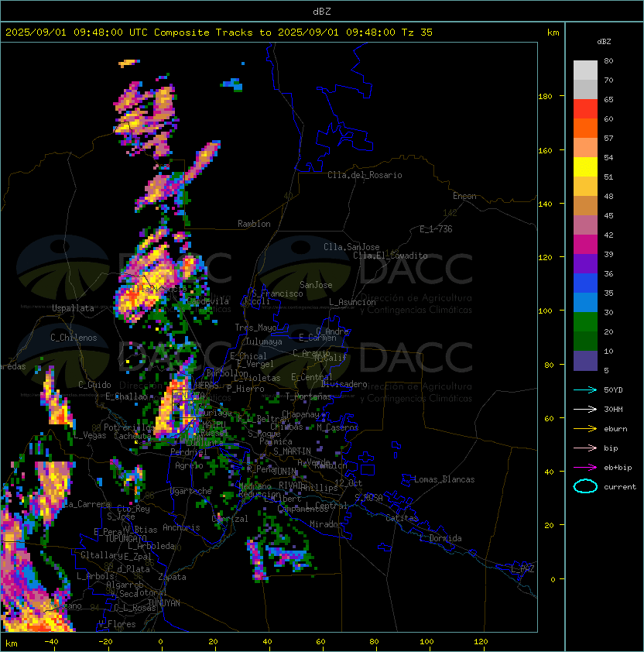Select the purple 39-36 dBZ swatch
The height and width of the screenshot is (652, 644).
point(585,263)
